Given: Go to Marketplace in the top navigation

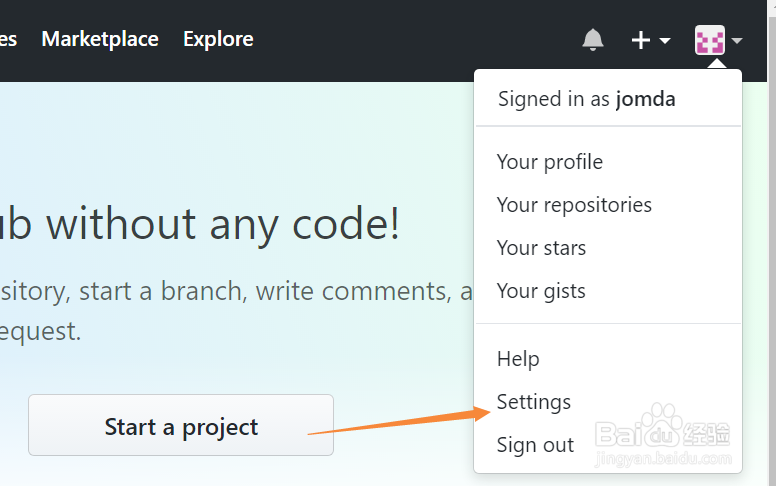Looking at the screenshot, I should click(x=100, y=39).
